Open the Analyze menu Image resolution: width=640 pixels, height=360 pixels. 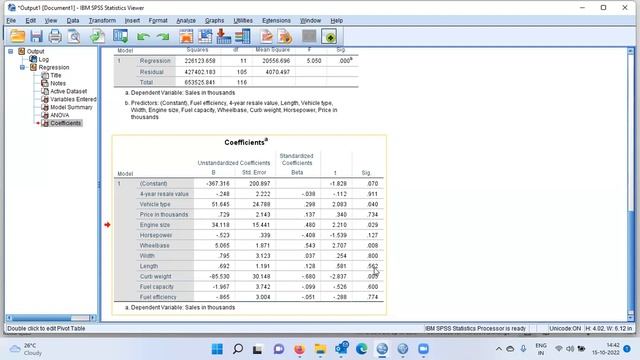(186, 20)
